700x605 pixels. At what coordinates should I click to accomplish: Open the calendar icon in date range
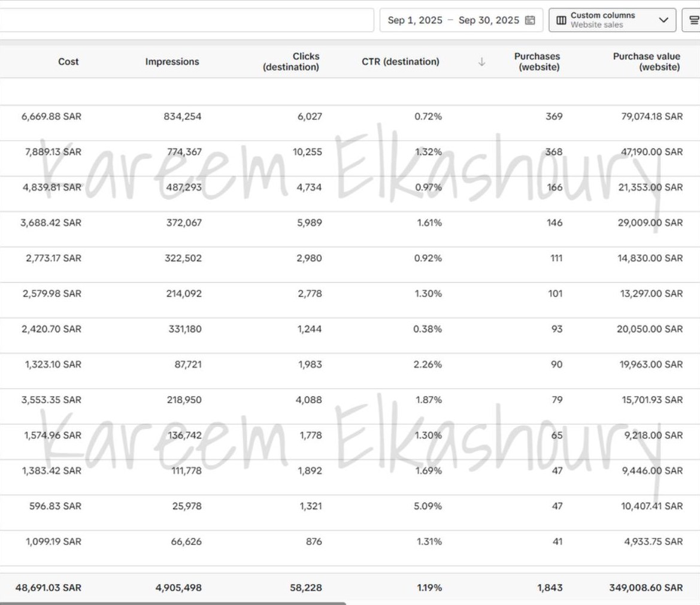(530, 20)
